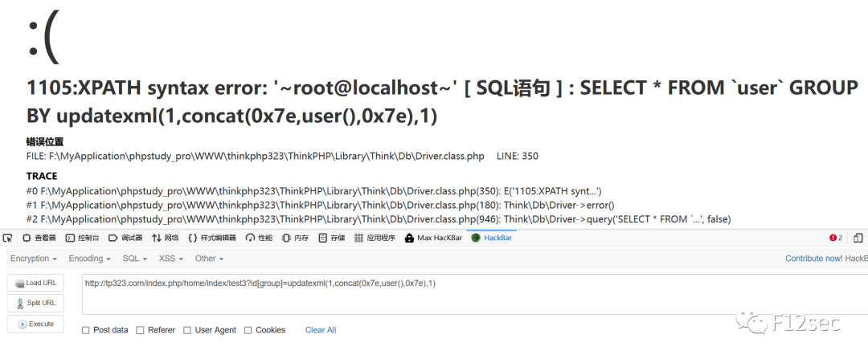Expand the Encryption dropdown menu
The width and height of the screenshot is (868, 359).
[x=34, y=259]
